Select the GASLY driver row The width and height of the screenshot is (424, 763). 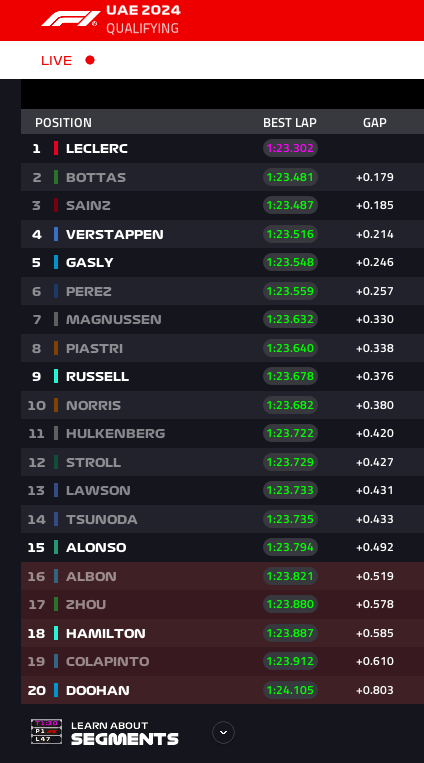(222, 263)
